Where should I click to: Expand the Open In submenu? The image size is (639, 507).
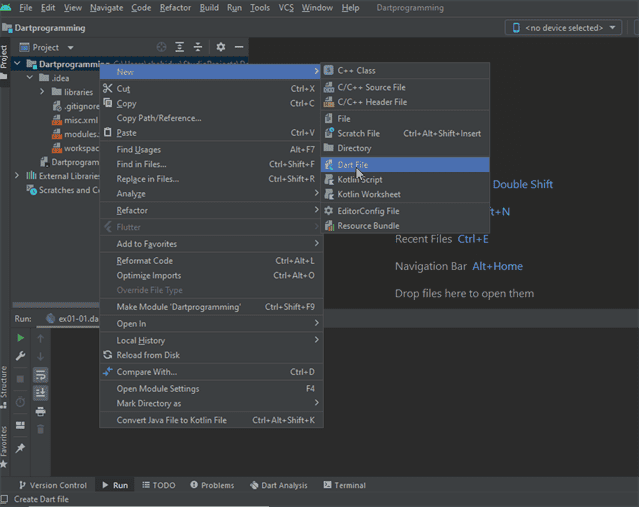coord(211,324)
